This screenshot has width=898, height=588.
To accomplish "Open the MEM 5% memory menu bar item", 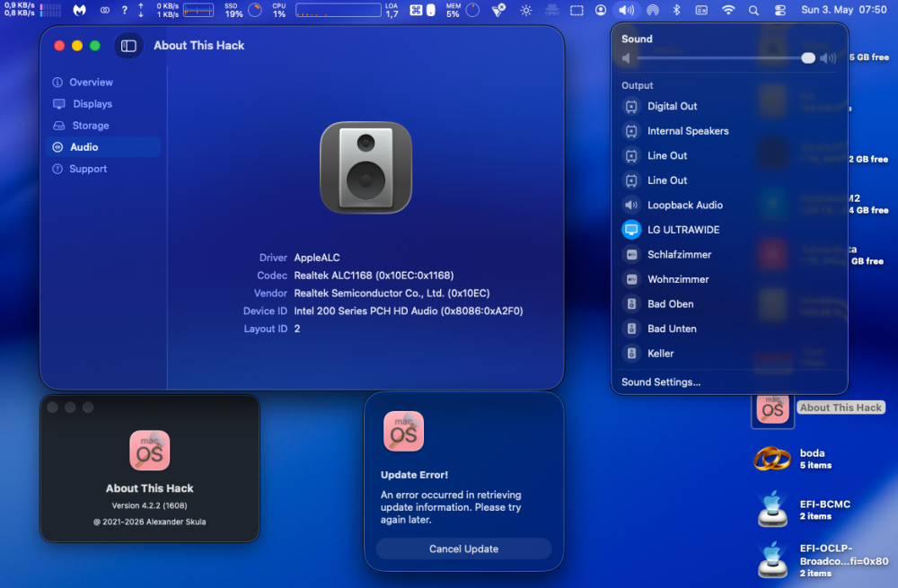I will tap(462, 10).
